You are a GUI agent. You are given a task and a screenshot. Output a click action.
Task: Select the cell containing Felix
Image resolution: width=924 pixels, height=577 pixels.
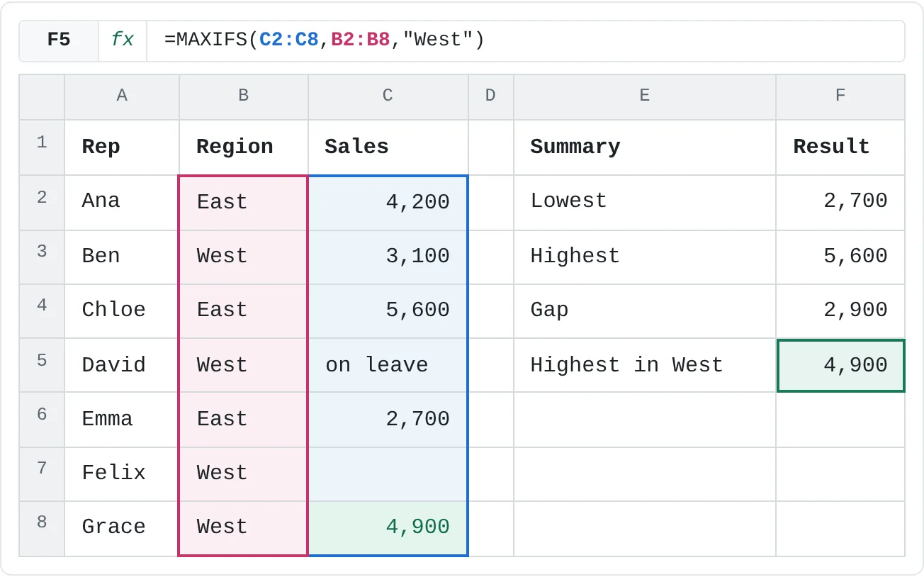[122, 474]
